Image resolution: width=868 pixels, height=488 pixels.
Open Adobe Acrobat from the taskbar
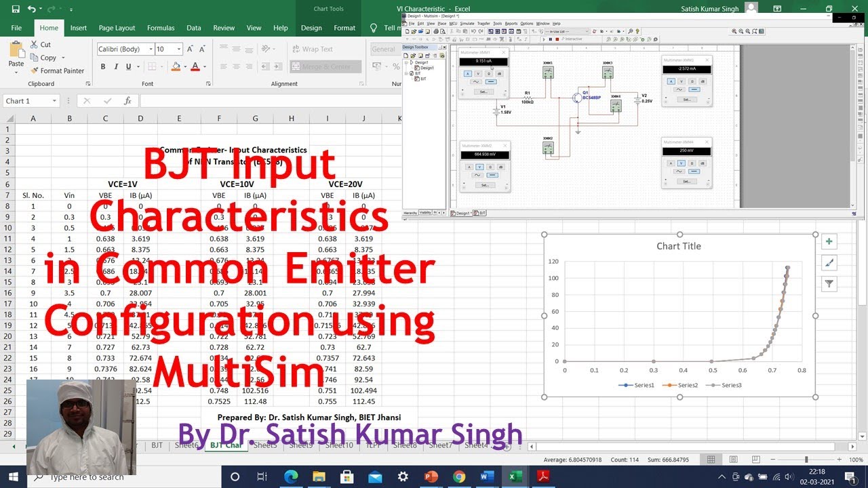click(x=542, y=476)
